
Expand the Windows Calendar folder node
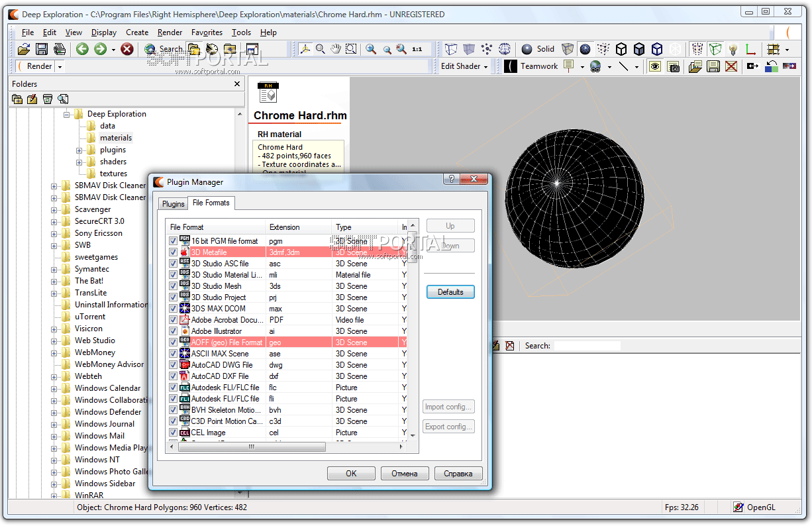click(x=54, y=389)
